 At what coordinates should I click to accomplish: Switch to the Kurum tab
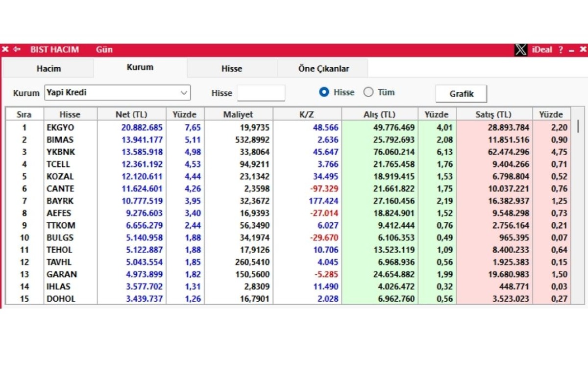pos(140,67)
